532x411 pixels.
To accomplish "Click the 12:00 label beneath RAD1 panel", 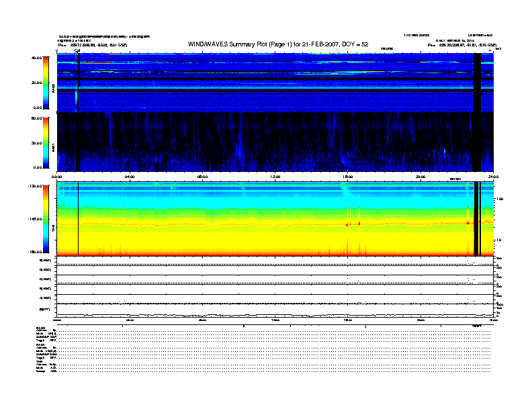I will click(x=275, y=177).
